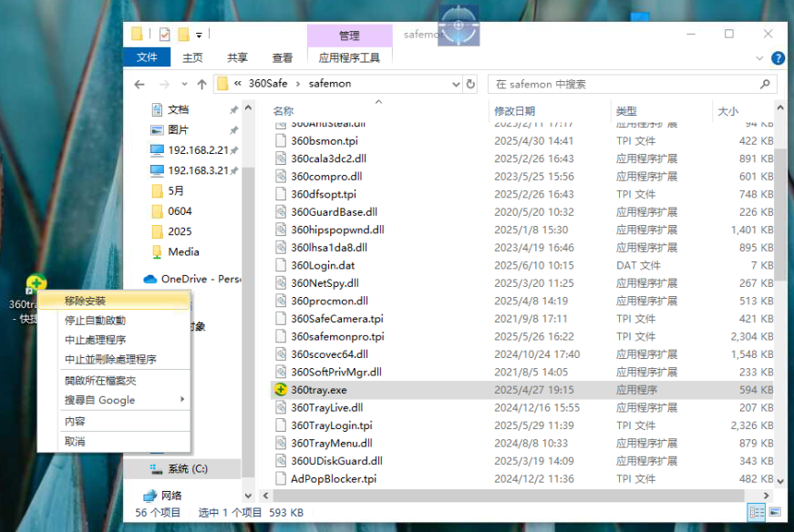The height and width of the screenshot is (532, 794).
Task: Click 360Safe in the address breadcrumb
Action: tap(267, 84)
